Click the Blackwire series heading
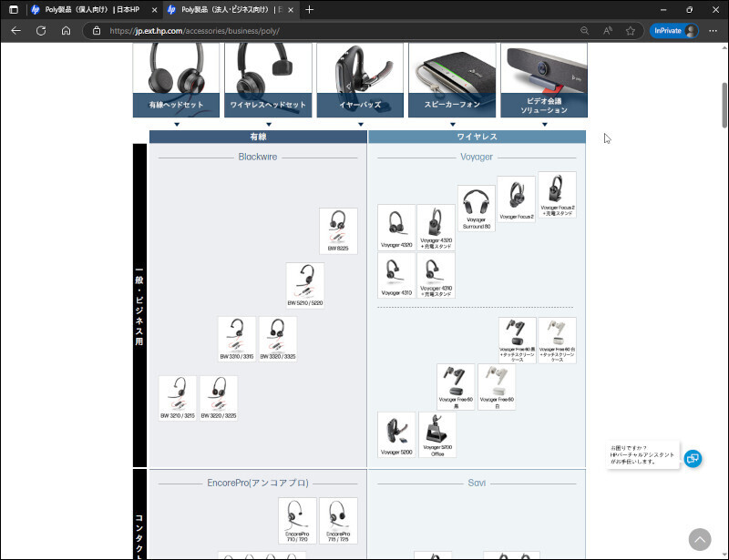729x560 pixels. click(x=258, y=158)
